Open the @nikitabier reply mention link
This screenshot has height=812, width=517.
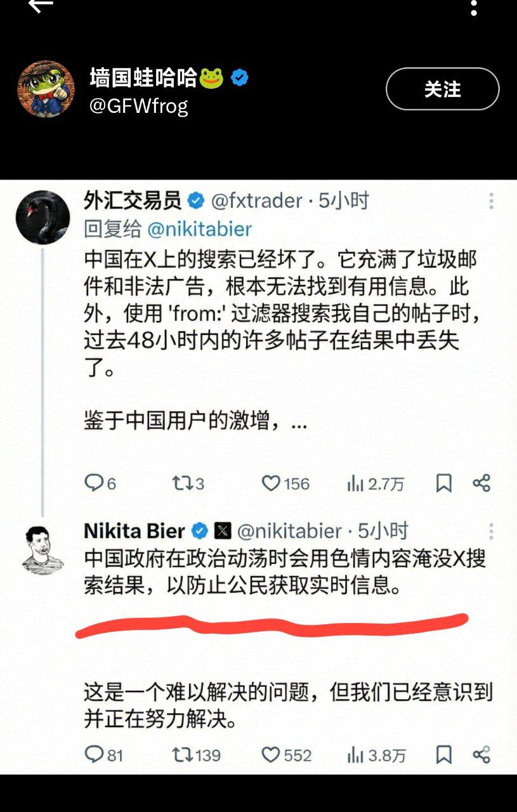pyautogui.click(x=200, y=229)
